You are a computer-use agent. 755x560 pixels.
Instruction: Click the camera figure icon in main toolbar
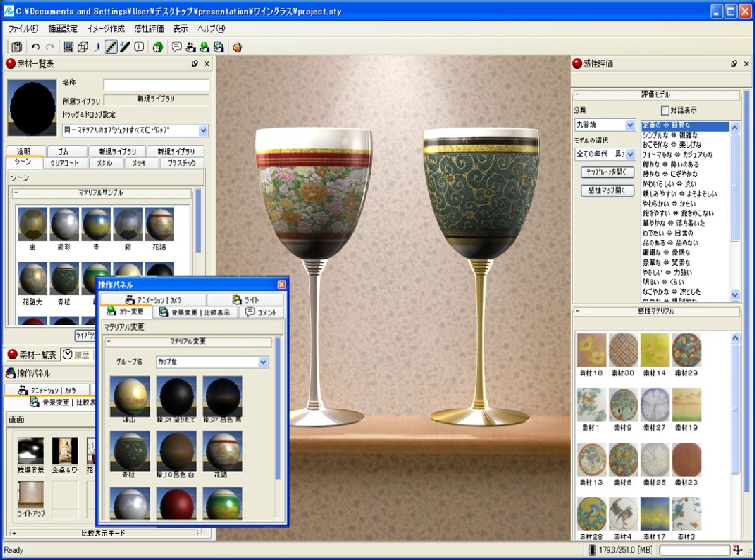tap(191, 47)
